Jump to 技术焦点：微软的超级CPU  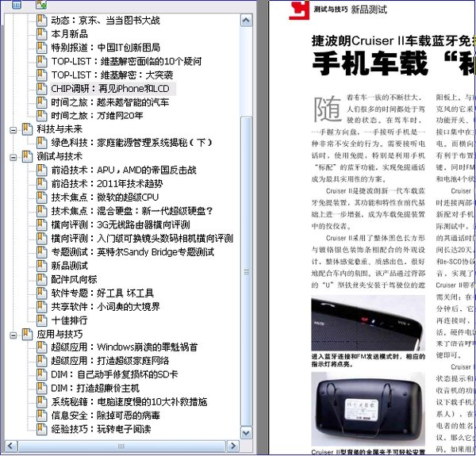pyautogui.click(x=105, y=197)
